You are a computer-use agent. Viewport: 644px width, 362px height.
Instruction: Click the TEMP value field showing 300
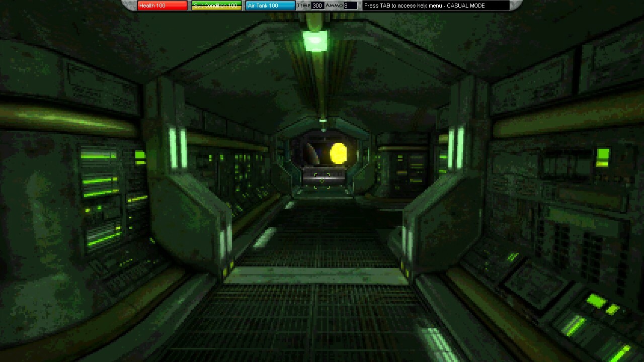coord(317,6)
